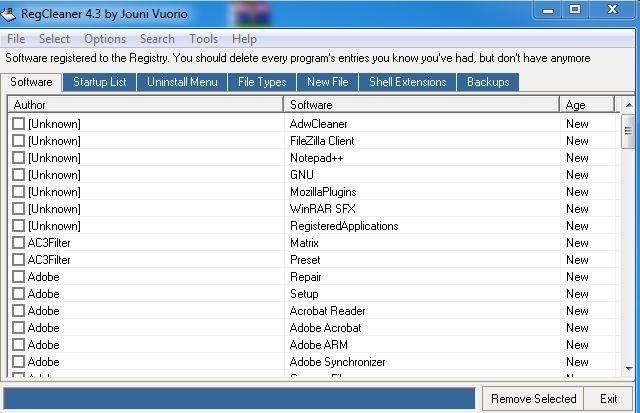Click the Exit button
This screenshot has height=413, width=640.
point(608,398)
